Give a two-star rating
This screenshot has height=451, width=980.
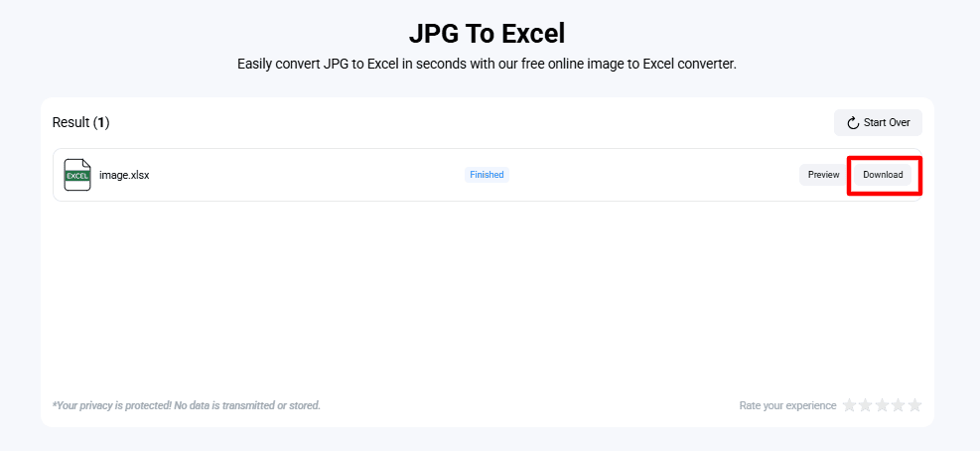pyautogui.click(x=866, y=405)
